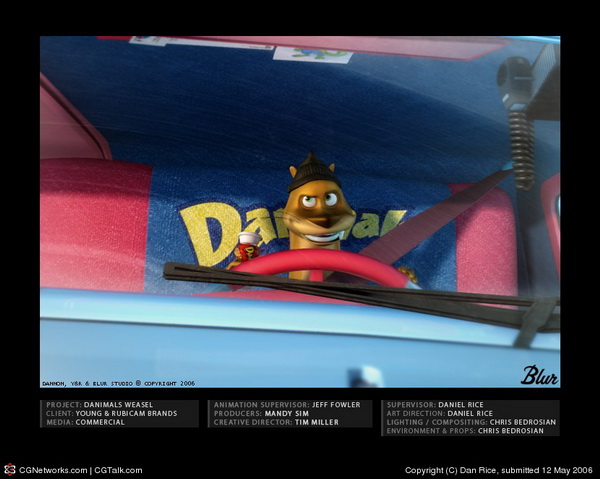Click 'ENVIRONMENT & PROPS: CHRIS BEDROSIAN' line
The image size is (600, 479).
465,431
